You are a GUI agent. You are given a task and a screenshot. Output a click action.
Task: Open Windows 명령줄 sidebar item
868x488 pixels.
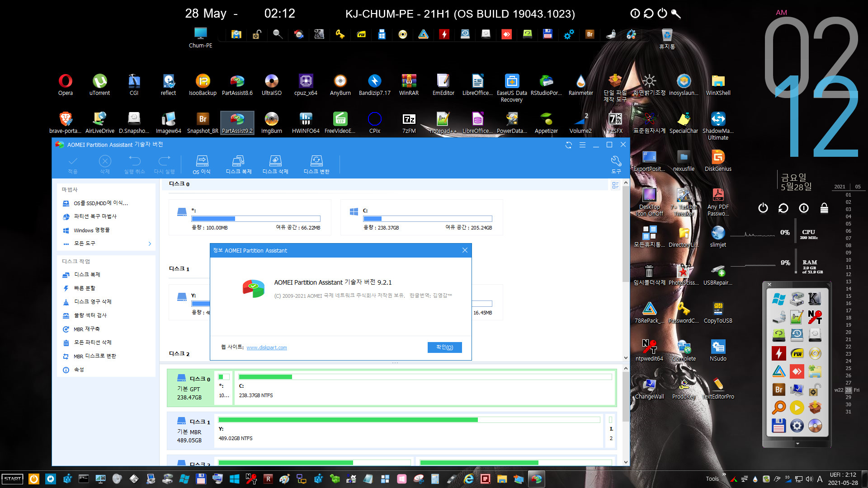(91, 230)
